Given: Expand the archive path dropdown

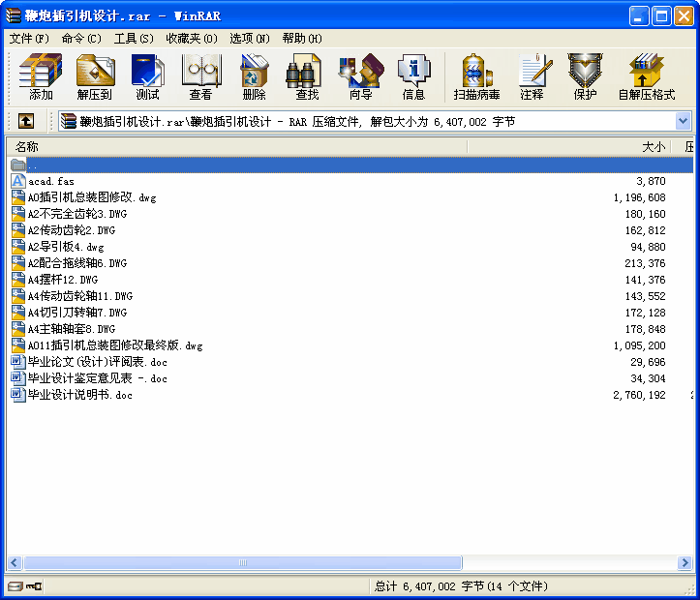Looking at the screenshot, I should point(684,121).
